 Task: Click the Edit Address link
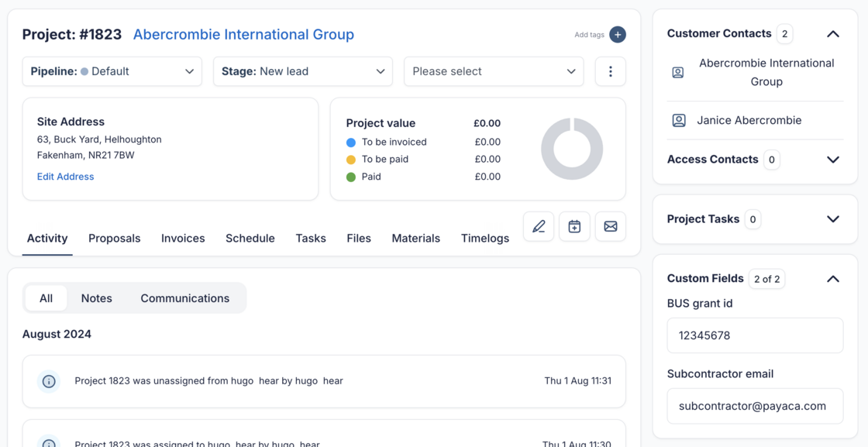point(66,177)
